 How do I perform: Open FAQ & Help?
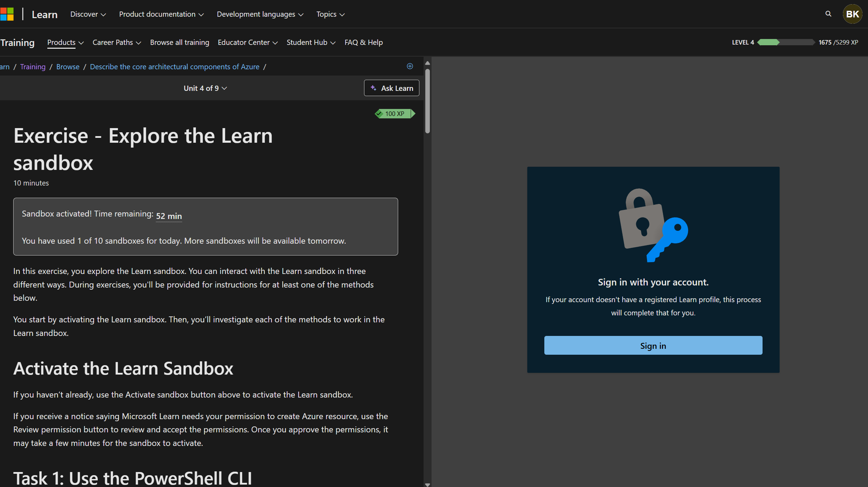coord(363,42)
